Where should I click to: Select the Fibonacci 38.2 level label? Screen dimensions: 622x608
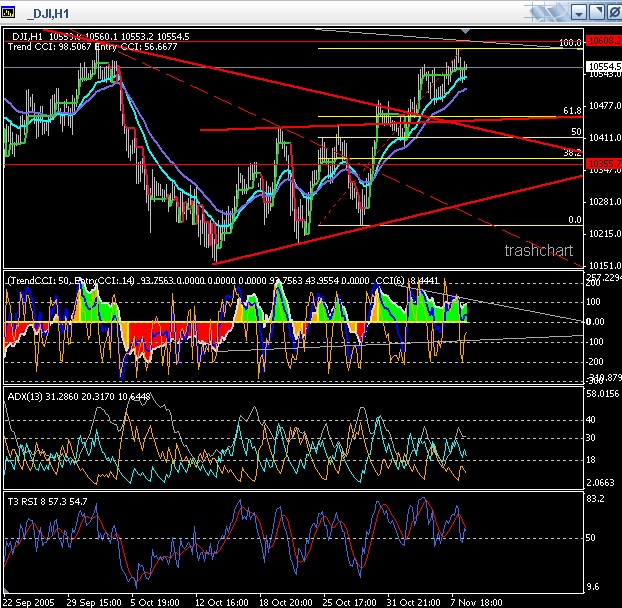click(x=572, y=152)
